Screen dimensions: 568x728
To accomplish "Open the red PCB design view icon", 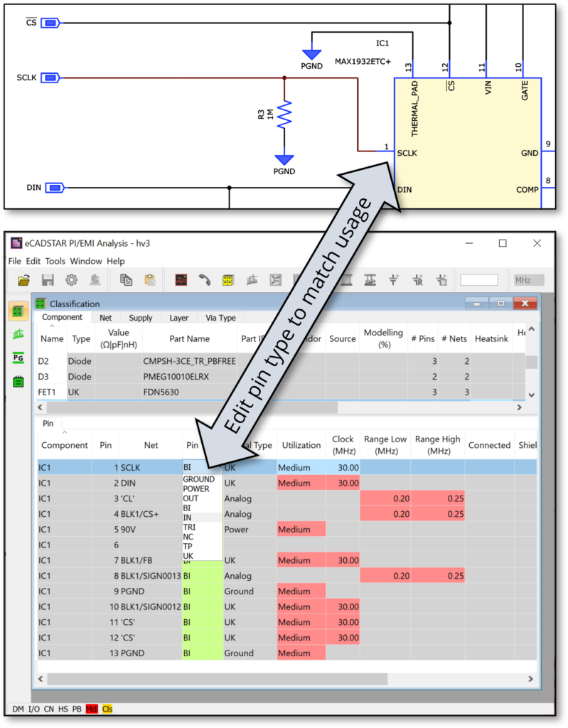I will (x=181, y=280).
